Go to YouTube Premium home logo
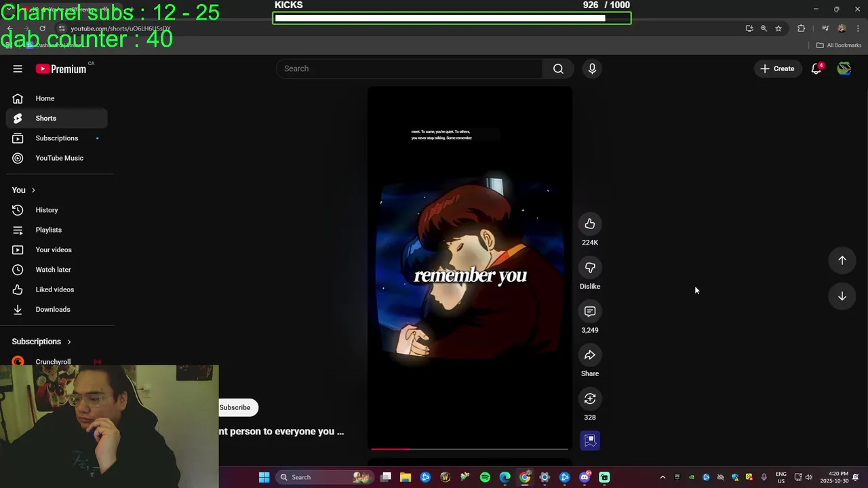Image resolution: width=868 pixels, height=488 pixels. tap(61, 68)
